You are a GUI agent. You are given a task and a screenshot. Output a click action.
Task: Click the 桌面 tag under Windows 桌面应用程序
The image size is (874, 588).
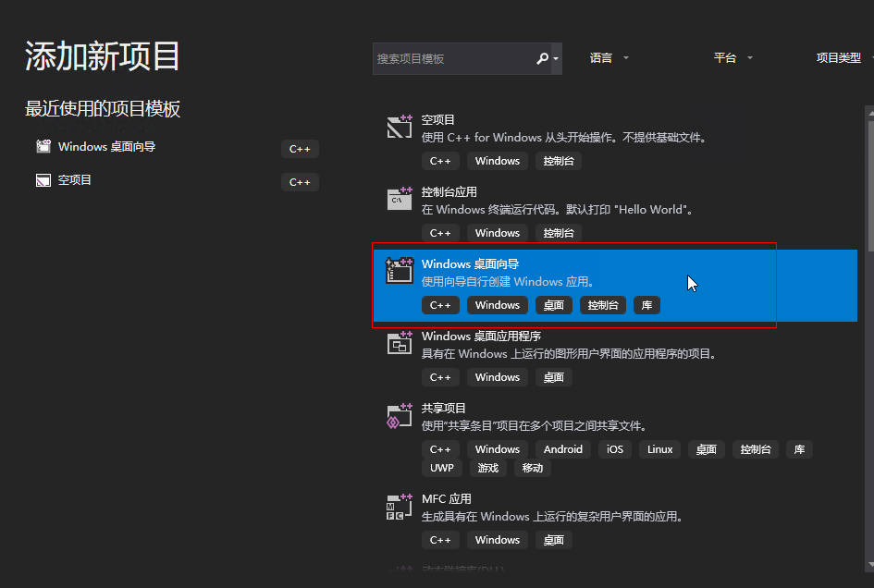(553, 377)
